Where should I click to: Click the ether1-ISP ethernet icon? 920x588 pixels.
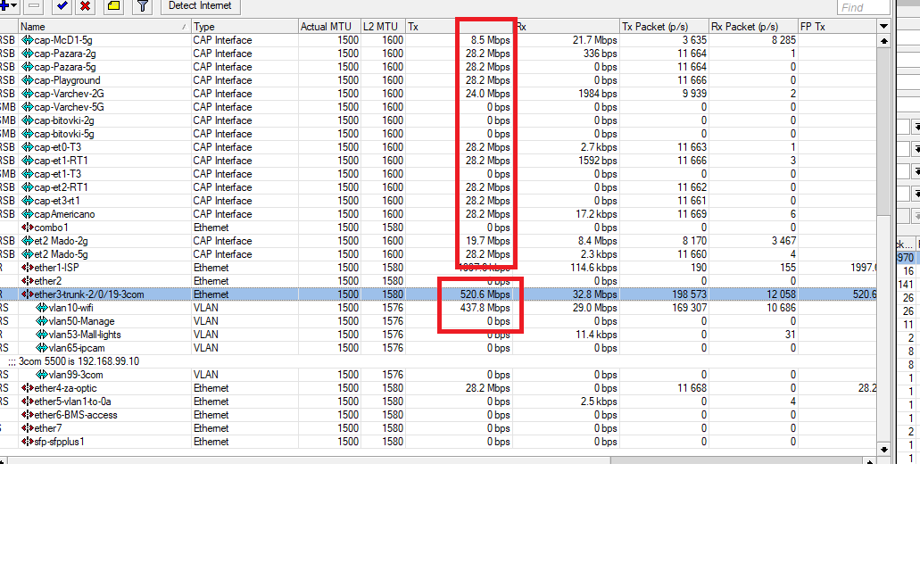point(27,268)
